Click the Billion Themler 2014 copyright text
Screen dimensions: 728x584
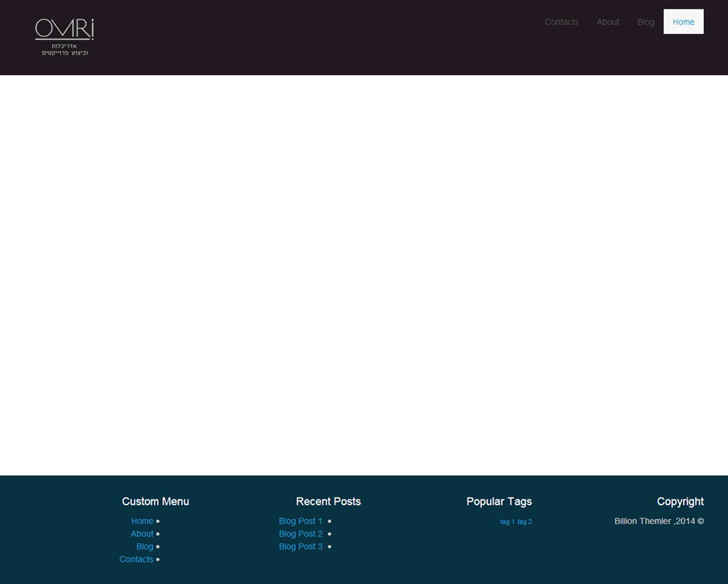click(x=660, y=521)
